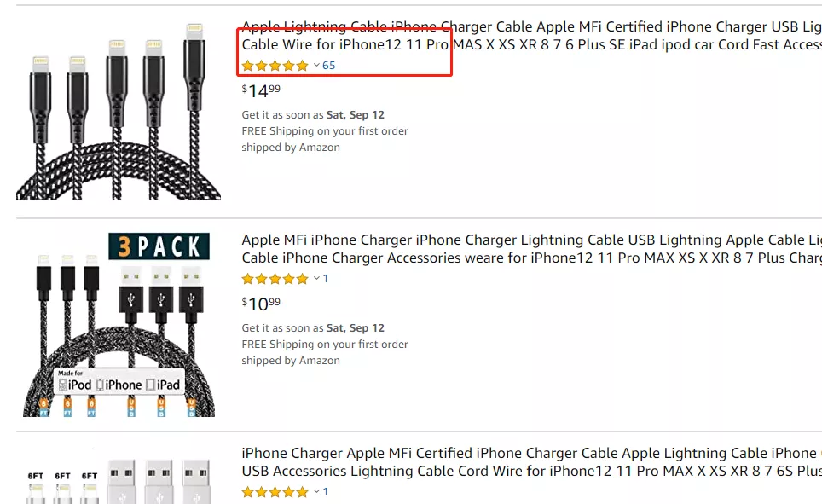Expand the rating chevron on the third listing
Viewport: 822px width, 504px height.
click(316, 492)
